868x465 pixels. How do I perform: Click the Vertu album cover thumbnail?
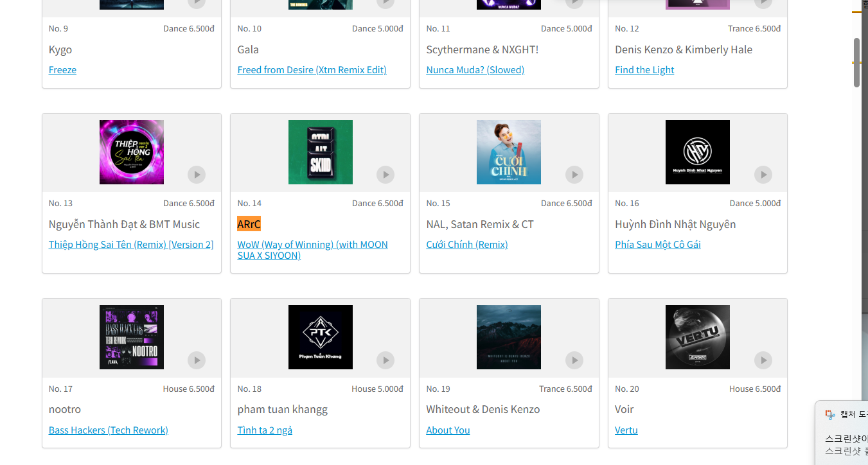pyautogui.click(x=697, y=337)
